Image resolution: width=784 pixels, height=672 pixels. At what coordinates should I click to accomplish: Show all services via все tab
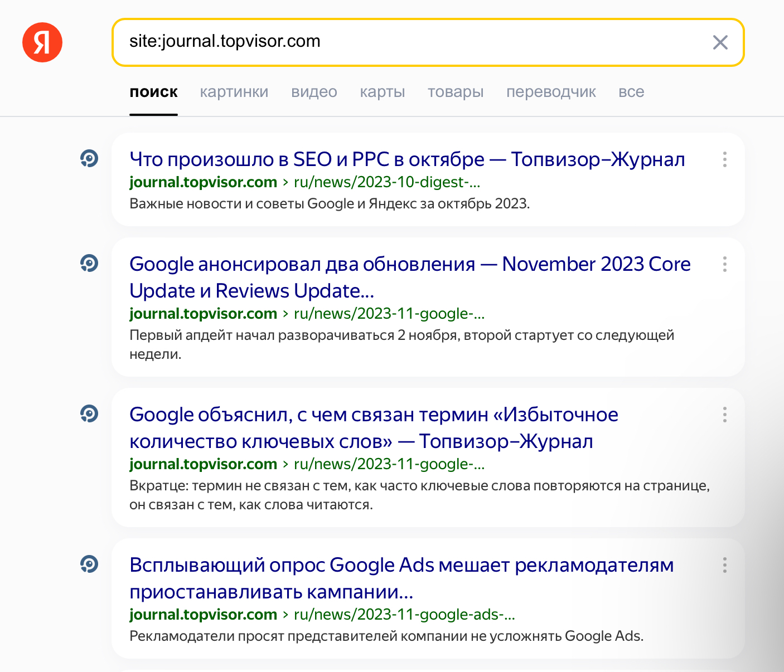coord(631,92)
